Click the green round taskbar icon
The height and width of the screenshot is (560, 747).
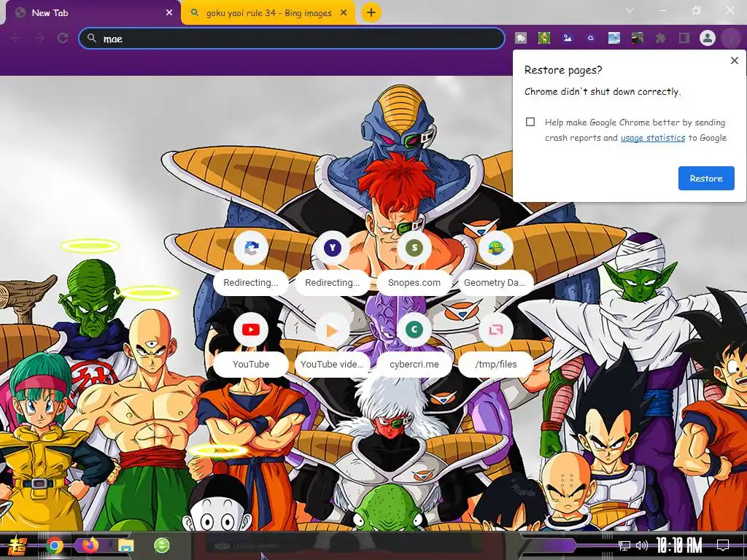tap(162, 545)
